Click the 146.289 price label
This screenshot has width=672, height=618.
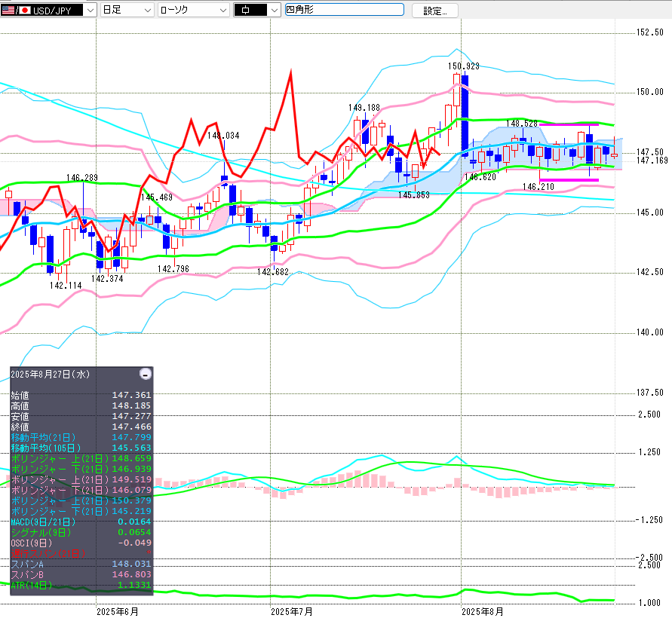tap(82, 177)
